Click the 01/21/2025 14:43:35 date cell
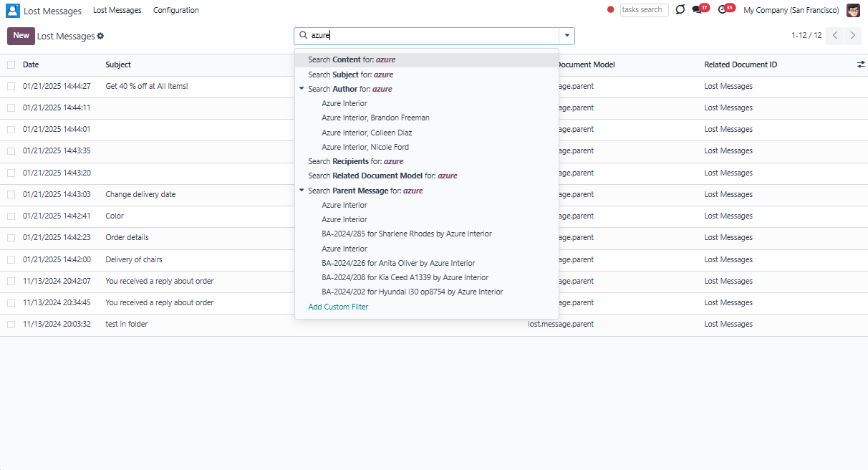The width and height of the screenshot is (868, 470). pyautogui.click(x=57, y=150)
